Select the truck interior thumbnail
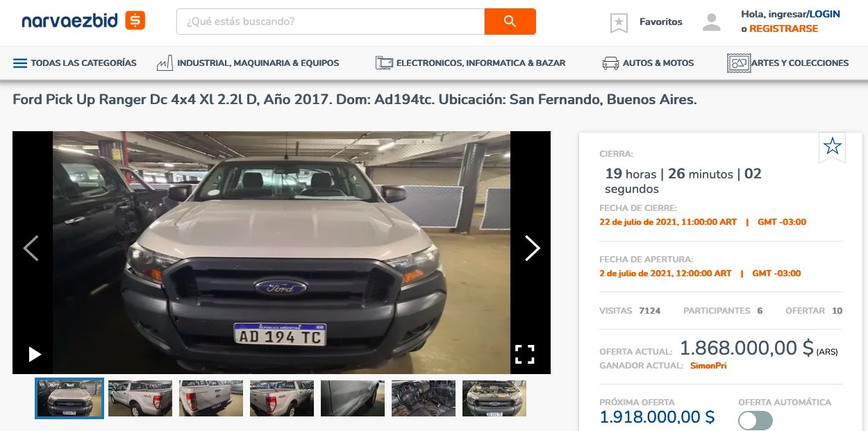This screenshot has height=431, width=868. tap(424, 398)
